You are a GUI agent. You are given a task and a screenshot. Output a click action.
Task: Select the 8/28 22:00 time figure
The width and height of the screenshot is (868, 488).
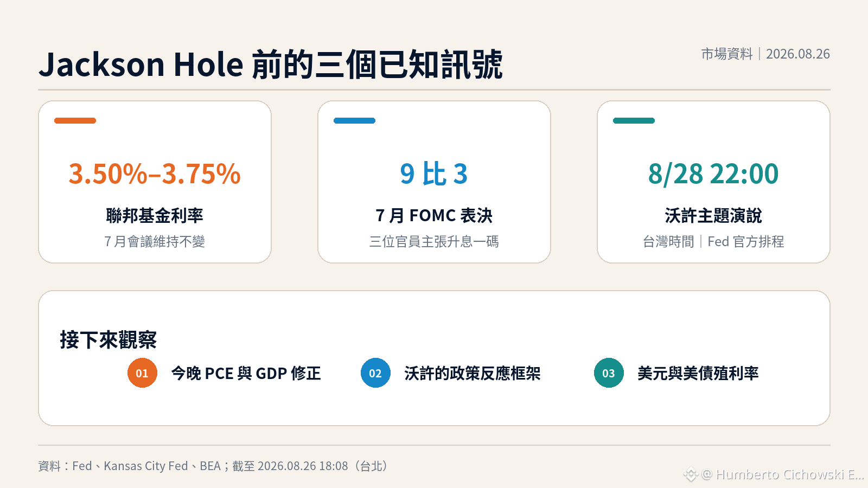pos(713,174)
